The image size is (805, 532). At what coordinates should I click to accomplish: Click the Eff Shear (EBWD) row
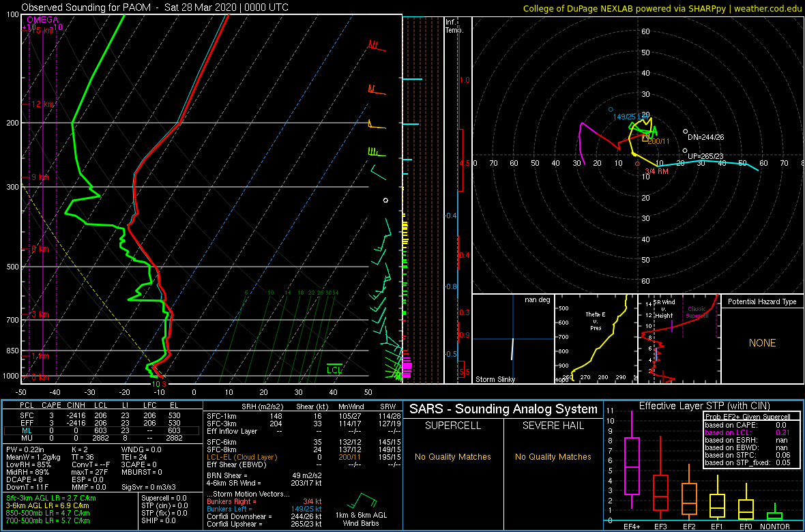click(x=304, y=465)
